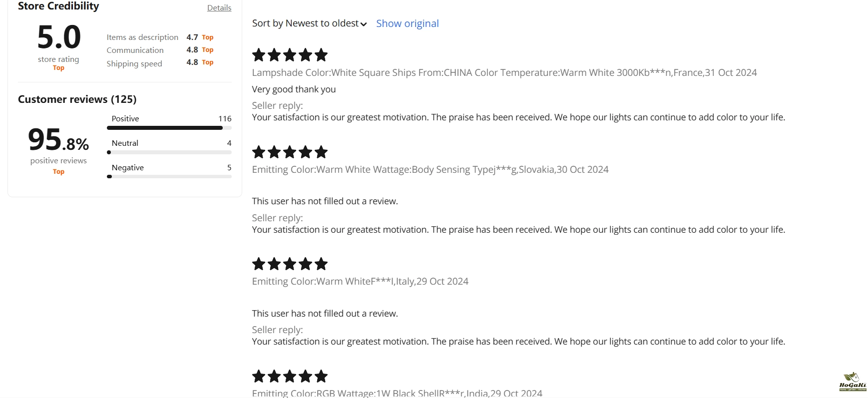Image resolution: width=868 pixels, height=398 pixels.
Task: Open store credibility Details link
Action: click(219, 7)
